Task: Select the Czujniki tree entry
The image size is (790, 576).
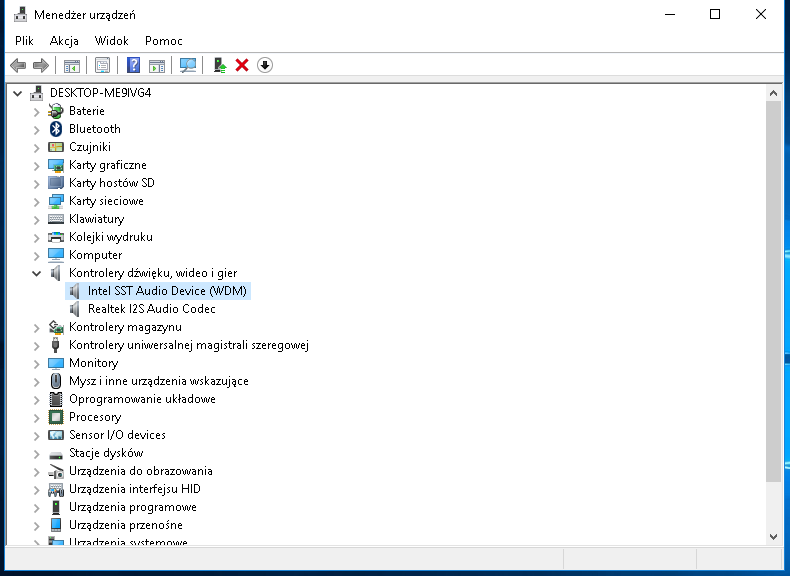Action: pos(90,147)
